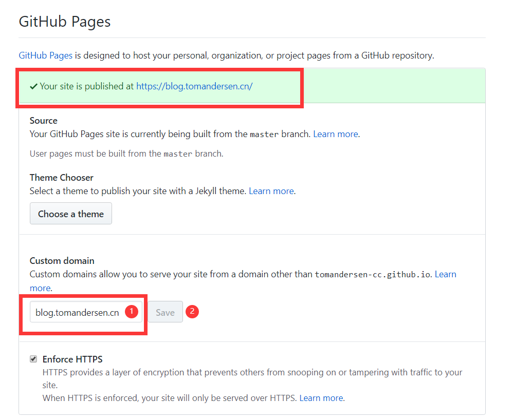Click the Choose a theme button
Image resolution: width=514 pixels, height=420 pixels.
coord(71,214)
